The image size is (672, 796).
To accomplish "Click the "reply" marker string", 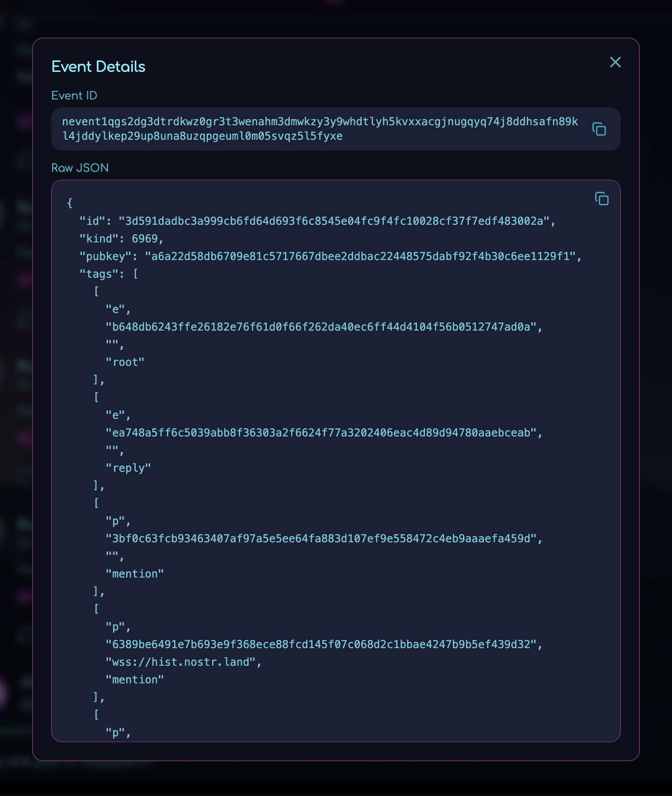I will (x=128, y=468).
